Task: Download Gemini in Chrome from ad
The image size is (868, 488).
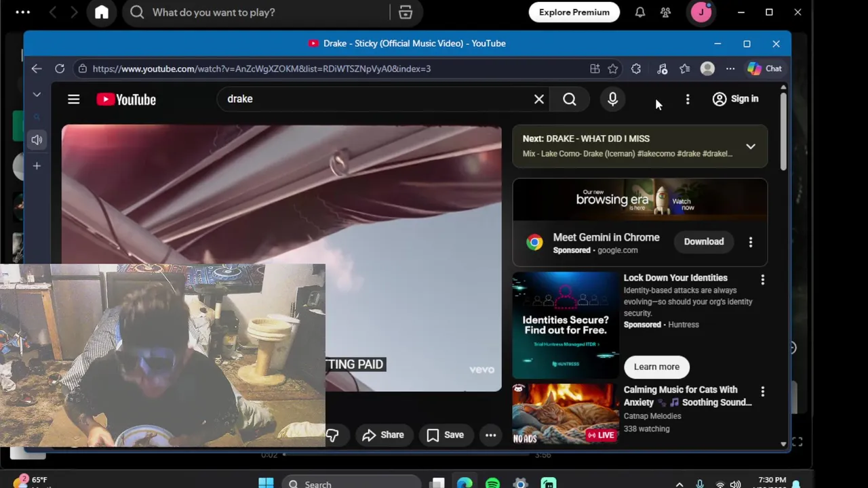Action: click(704, 242)
